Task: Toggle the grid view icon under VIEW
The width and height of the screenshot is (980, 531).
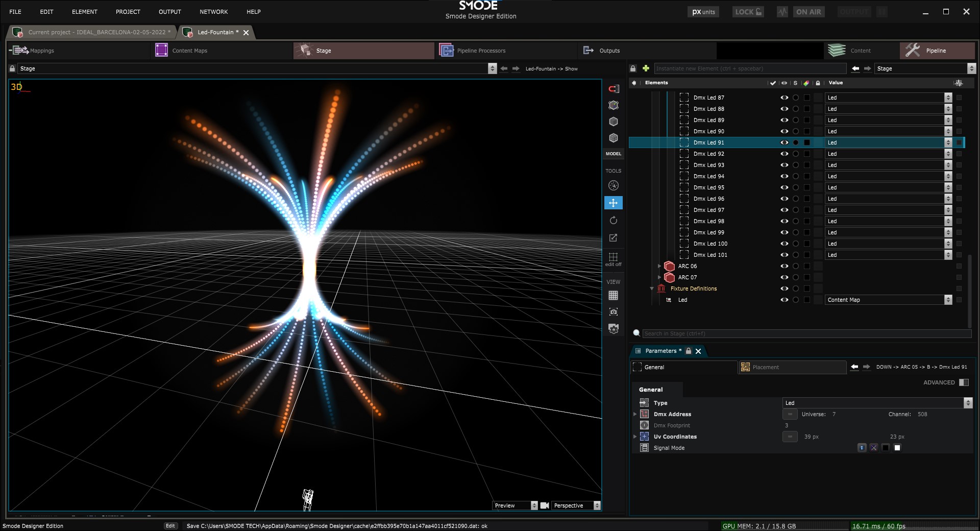Action: point(614,295)
